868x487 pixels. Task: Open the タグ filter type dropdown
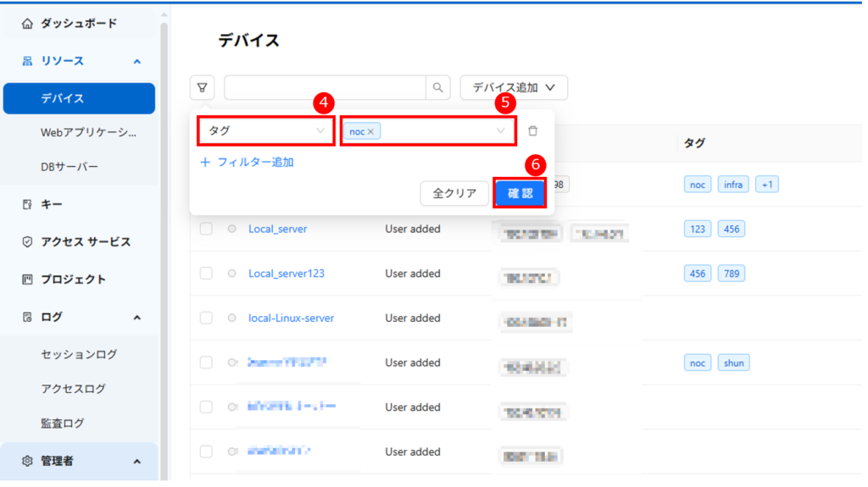pos(266,131)
